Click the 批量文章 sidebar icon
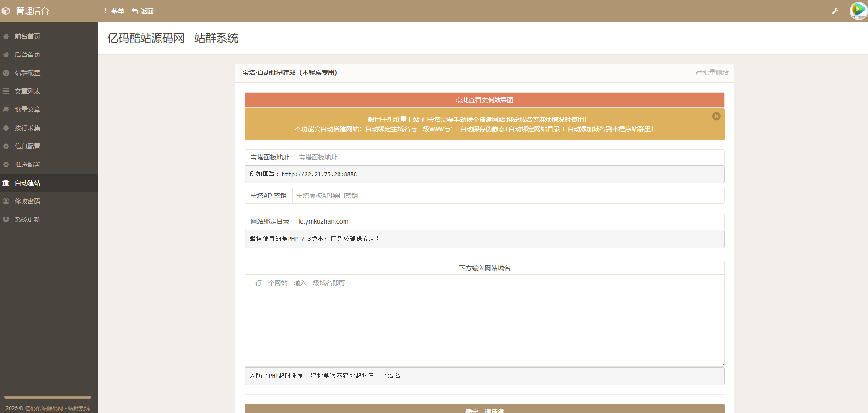 [6, 110]
